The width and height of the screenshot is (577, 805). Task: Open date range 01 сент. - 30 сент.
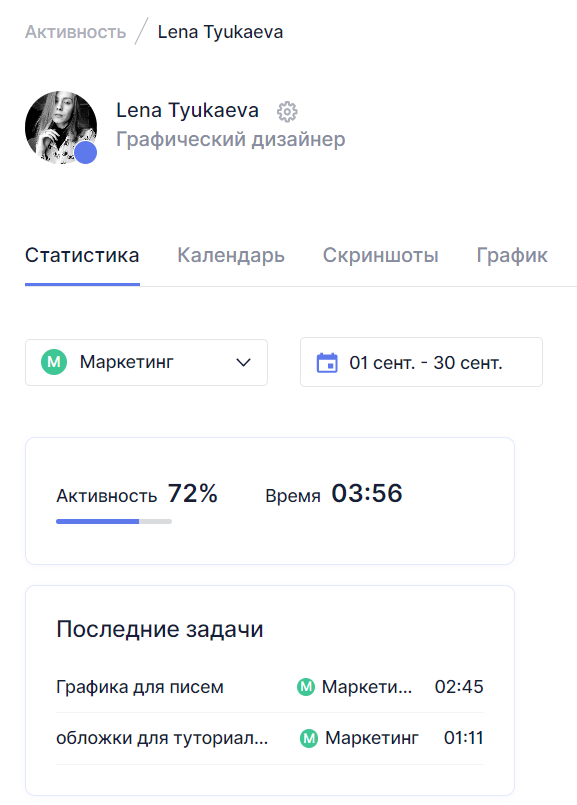click(421, 362)
